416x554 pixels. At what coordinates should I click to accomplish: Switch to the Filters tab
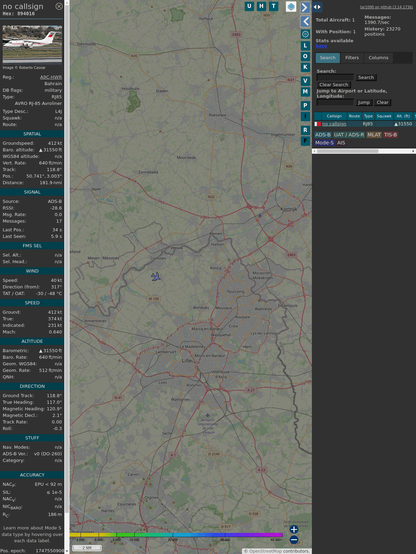pos(352,58)
